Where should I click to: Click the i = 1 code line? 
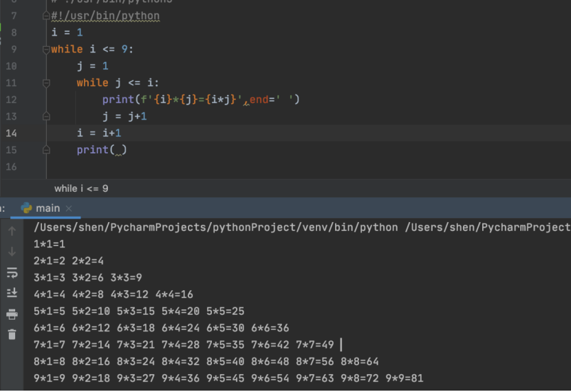click(67, 33)
